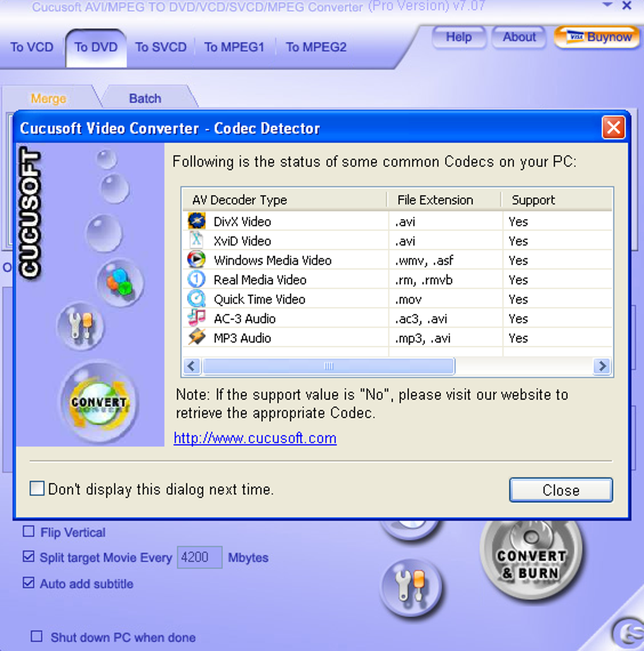Click the XviD Video codec icon
Screen dimensions: 644x651
pyautogui.click(x=196, y=241)
